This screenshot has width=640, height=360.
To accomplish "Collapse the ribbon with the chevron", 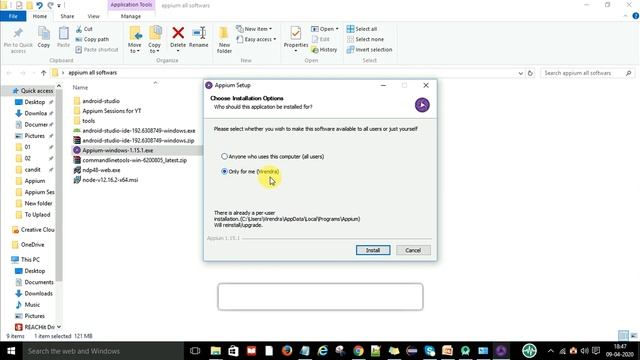I will (626, 16).
